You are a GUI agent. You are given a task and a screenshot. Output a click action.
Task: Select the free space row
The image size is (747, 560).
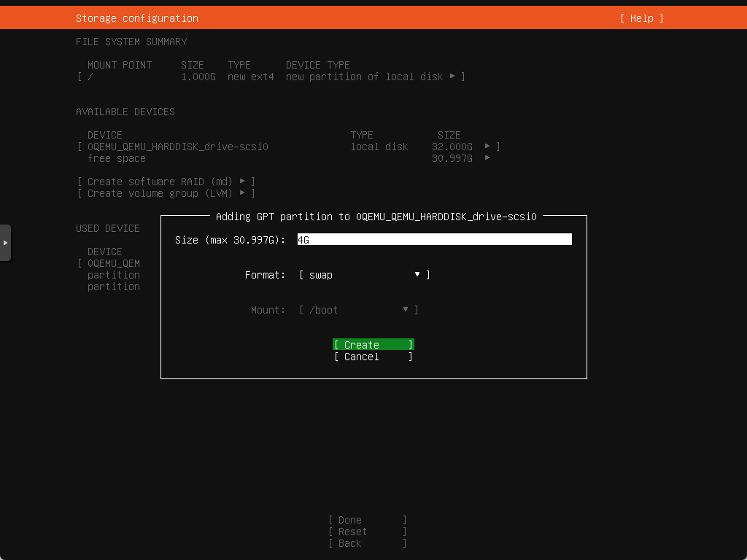click(x=117, y=158)
